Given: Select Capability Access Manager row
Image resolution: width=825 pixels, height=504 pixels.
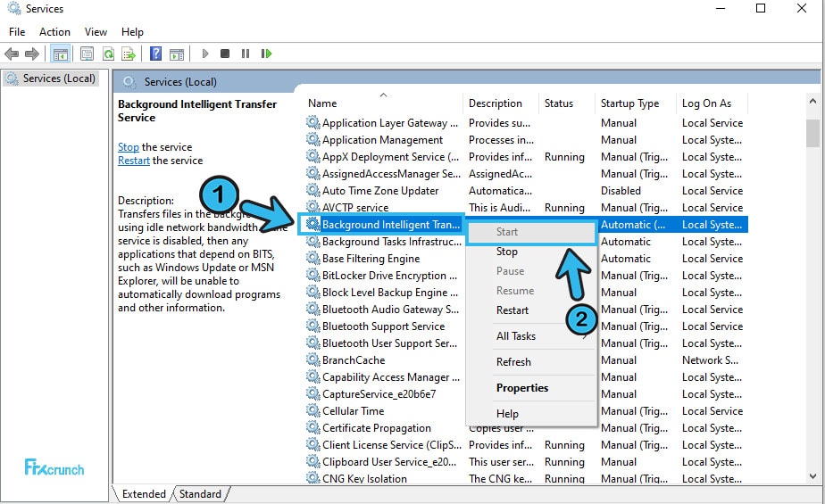Looking at the screenshot, I should click(x=525, y=376).
